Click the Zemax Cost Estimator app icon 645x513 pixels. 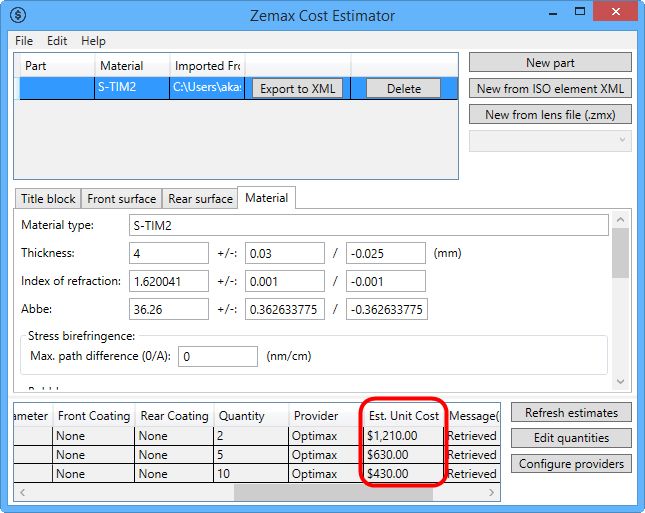[18, 15]
